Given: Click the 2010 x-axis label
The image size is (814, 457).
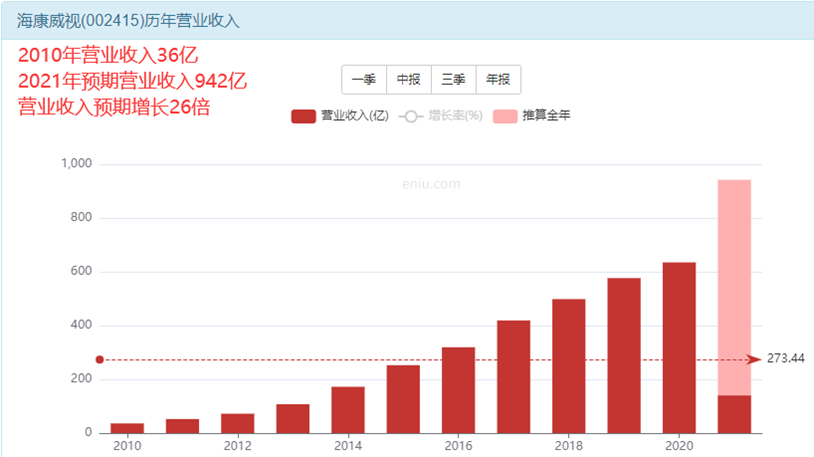Looking at the screenshot, I should tap(127, 446).
